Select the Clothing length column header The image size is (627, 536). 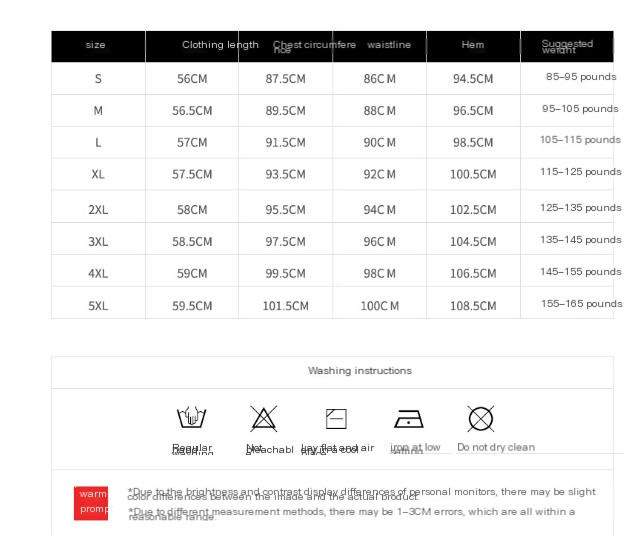(220, 45)
